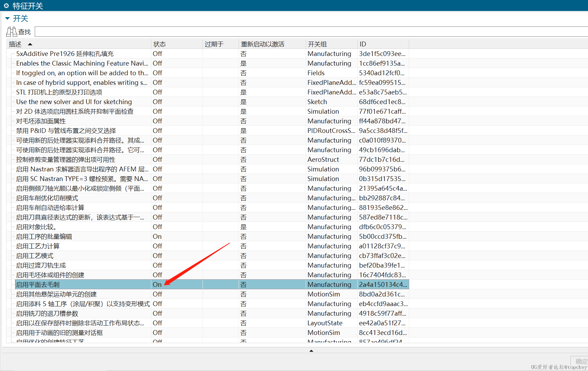This screenshot has width=588, height=371.
Task: Select row Enables the Classic Machining Feature Navi...
Action: pos(212,63)
